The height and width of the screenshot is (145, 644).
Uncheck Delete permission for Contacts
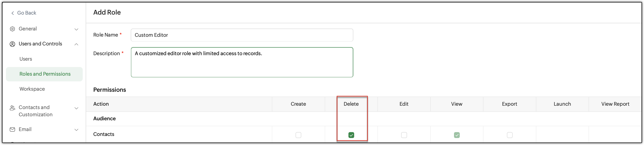tap(351, 135)
